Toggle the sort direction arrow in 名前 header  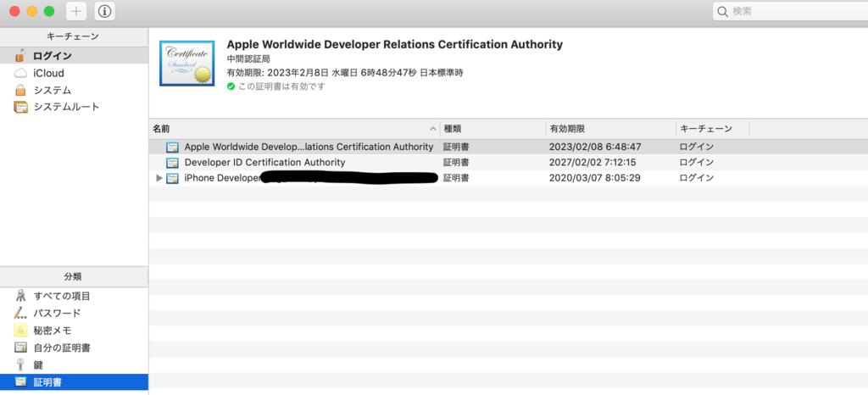pyautogui.click(x=433, y=129)
